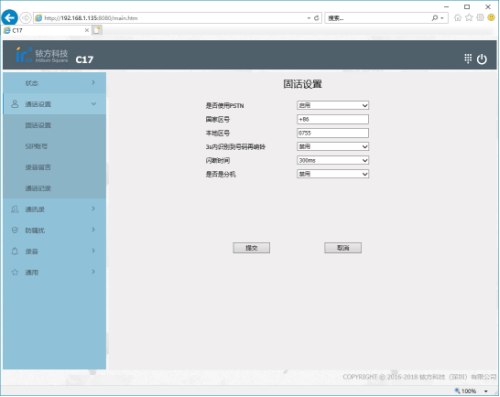Collapse the 通话设置 section chevron

point(94,104)
